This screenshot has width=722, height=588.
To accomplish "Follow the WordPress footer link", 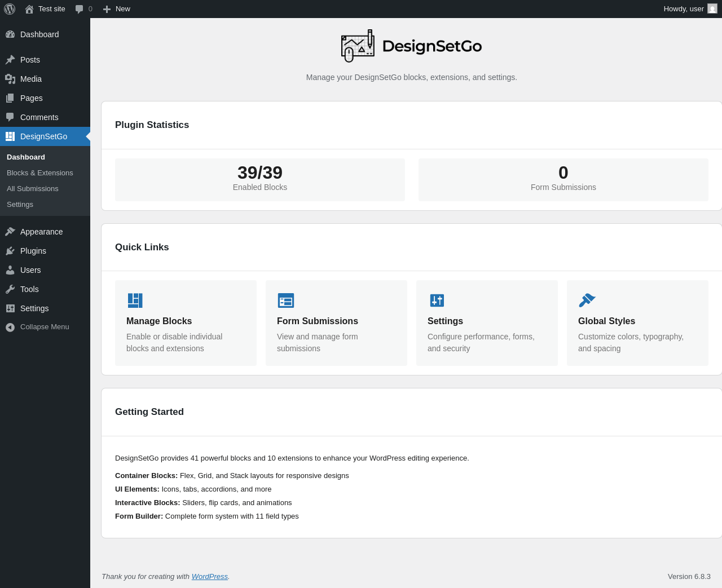I will pyautogui.click(x=209, y=576).
